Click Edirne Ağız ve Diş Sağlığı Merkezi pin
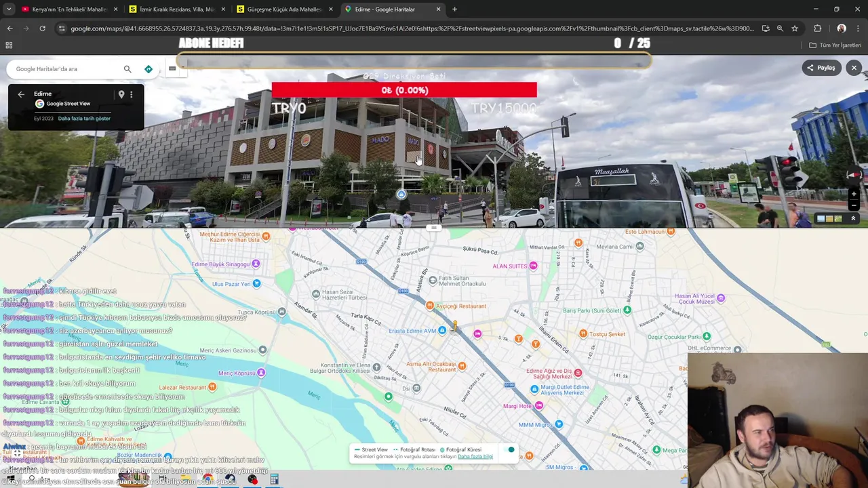 pyautogui.click(x=578, y=372)
